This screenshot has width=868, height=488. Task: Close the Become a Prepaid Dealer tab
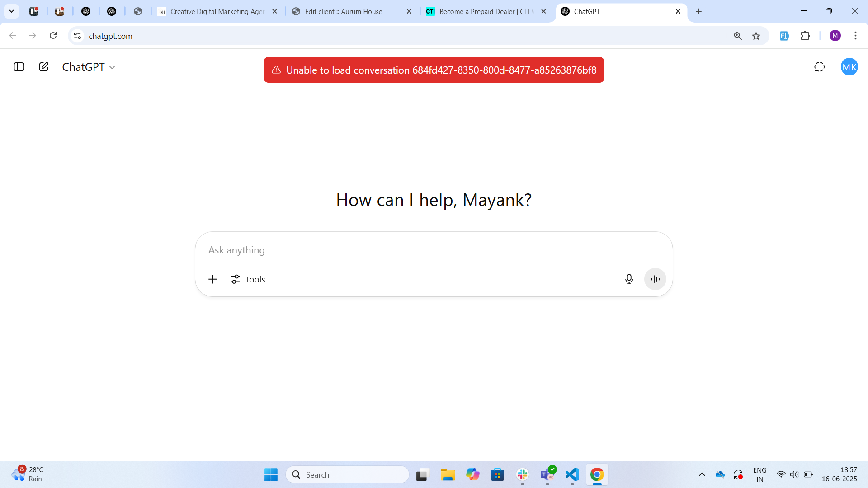click(543, 11)
